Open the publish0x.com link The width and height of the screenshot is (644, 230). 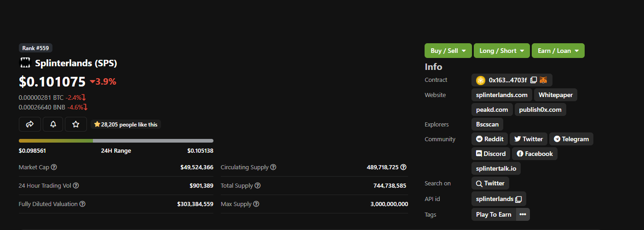[x=540, y=109]
